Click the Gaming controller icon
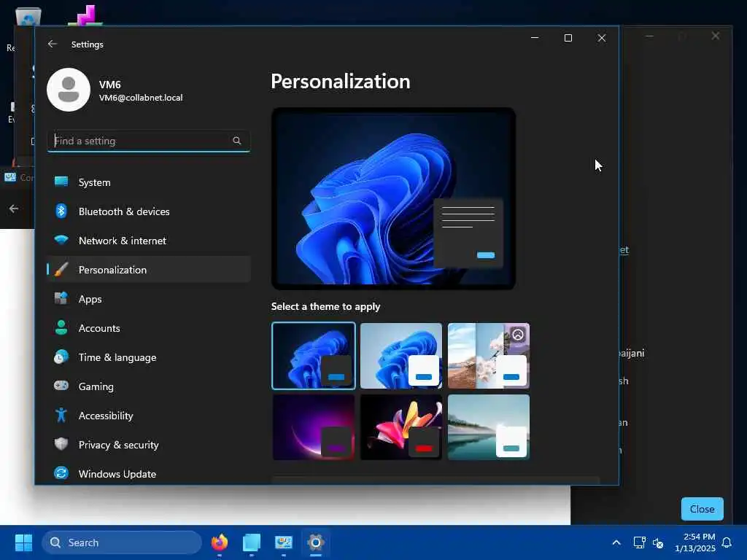 pos(61,386)
